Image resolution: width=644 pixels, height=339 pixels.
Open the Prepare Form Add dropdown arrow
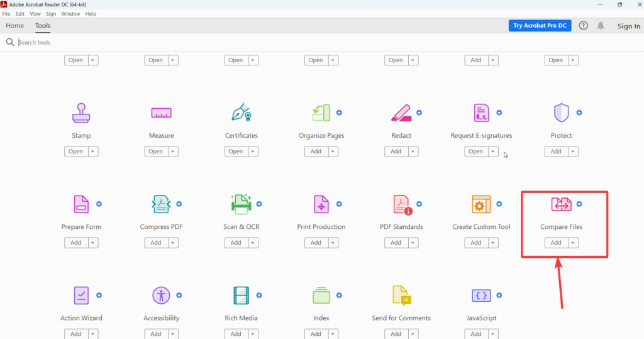click(93, 242)
